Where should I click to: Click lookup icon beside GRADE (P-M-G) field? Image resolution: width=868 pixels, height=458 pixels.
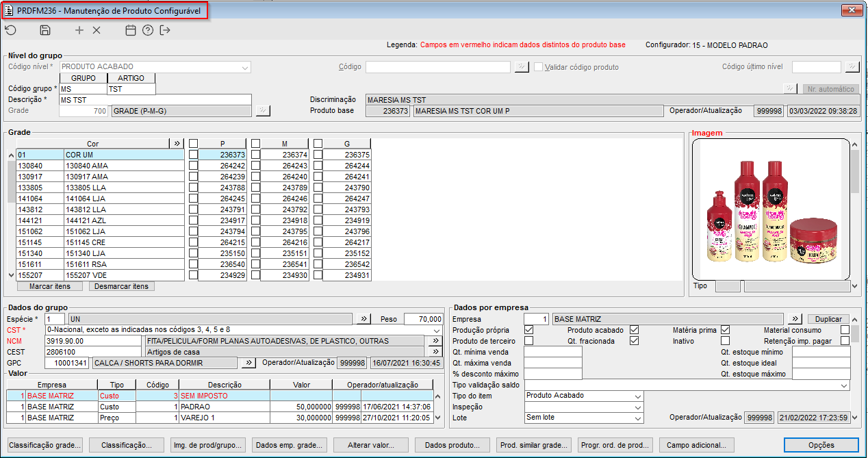tap(263, 111)
